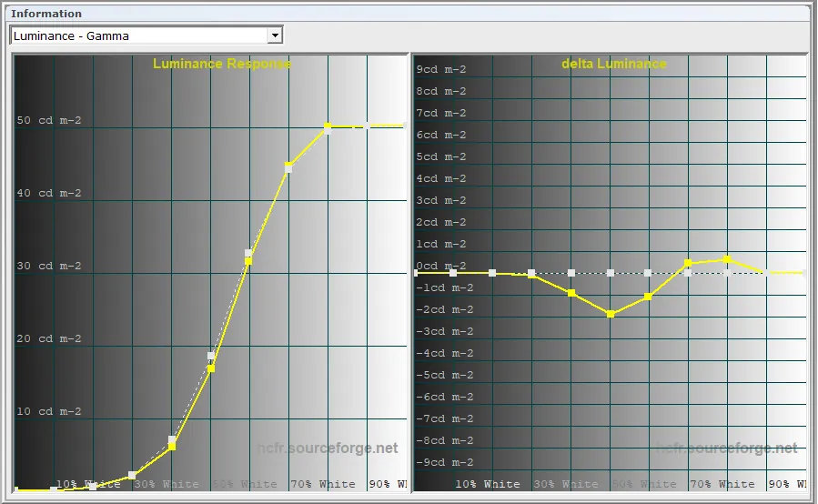Click the '20 cd m-2' axis label
Viewport: 818px width, 504px height.
click(x=49, y=338)
